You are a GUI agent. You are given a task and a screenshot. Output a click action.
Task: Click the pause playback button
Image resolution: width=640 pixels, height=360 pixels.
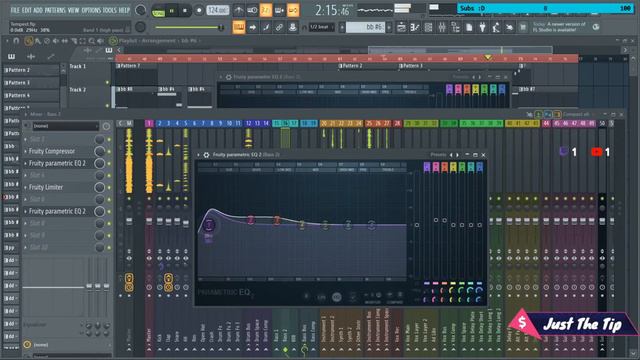coord(171,11)
